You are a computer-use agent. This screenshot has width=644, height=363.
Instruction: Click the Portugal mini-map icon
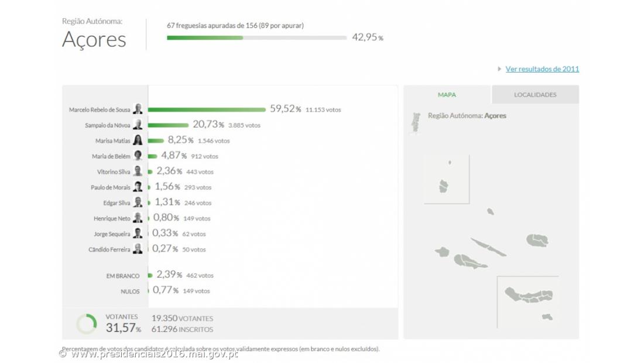[x=416, y=122]
